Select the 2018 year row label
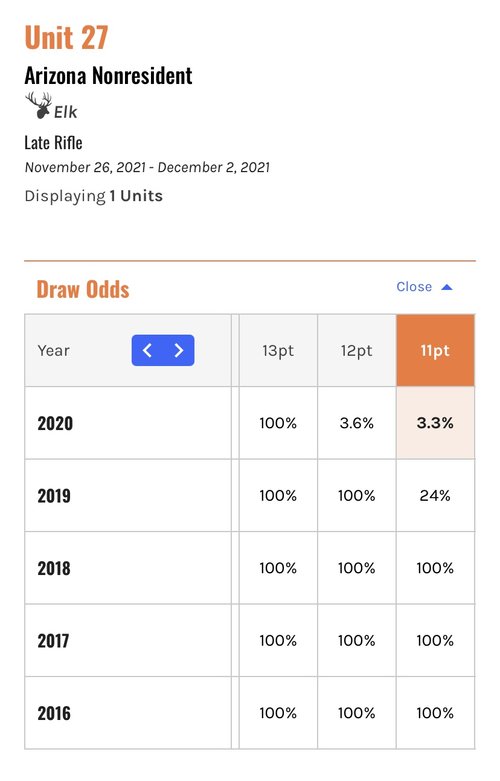Viewport: 500px width, 781px height. click(54, 568)
